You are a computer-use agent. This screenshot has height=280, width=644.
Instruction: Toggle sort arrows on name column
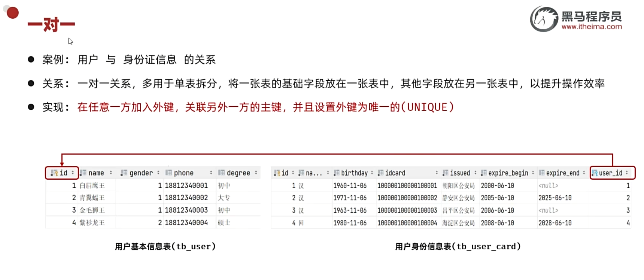[x=111, y=173]
